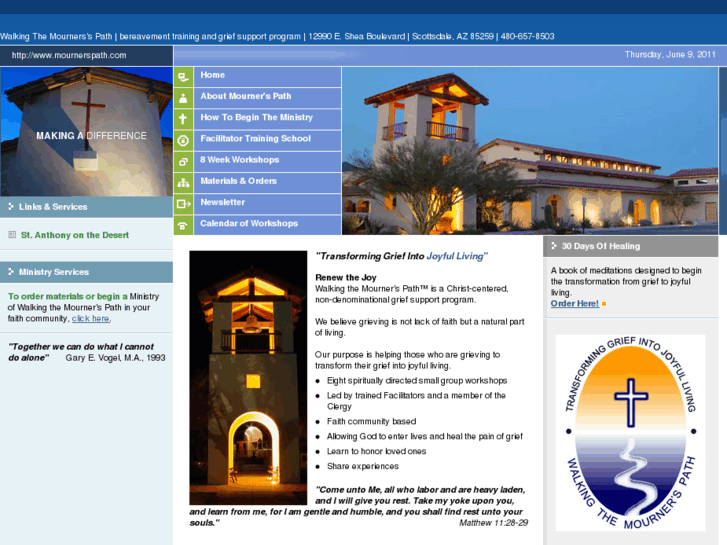Click the Walking The Mourner's Path logo

point(631,433)
